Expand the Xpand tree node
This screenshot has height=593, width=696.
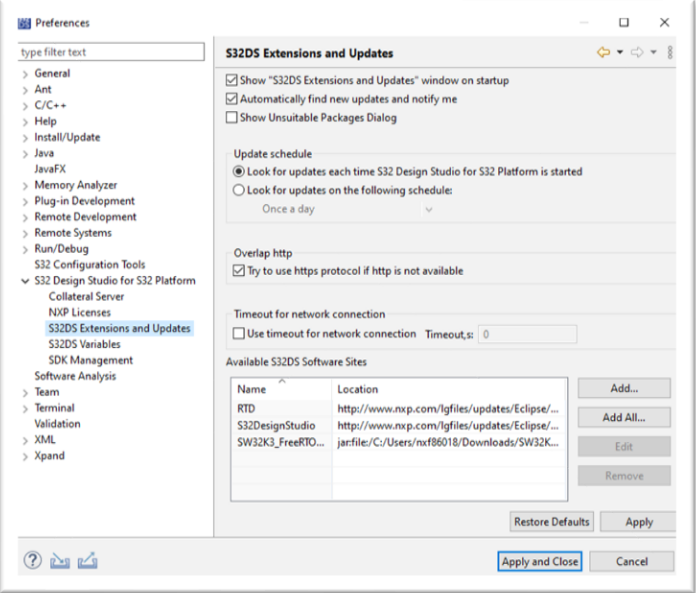pyautogui.click(x=25, y=457)
